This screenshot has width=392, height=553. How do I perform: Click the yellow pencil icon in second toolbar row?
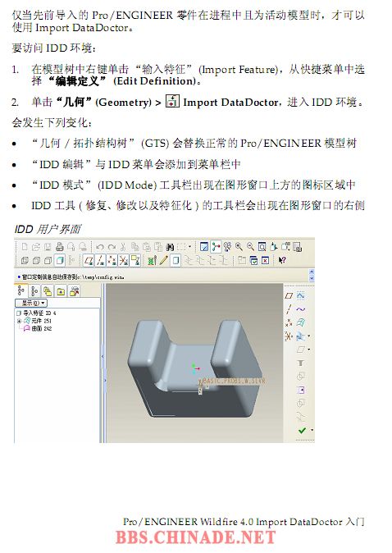[163, 260]
